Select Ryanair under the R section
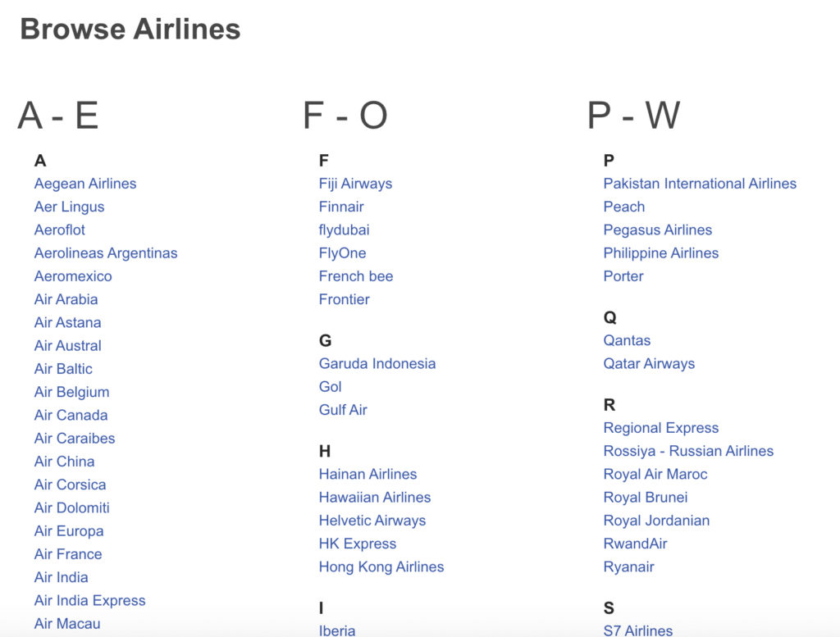Screen dimensions: 840x637 coord(628,566)
